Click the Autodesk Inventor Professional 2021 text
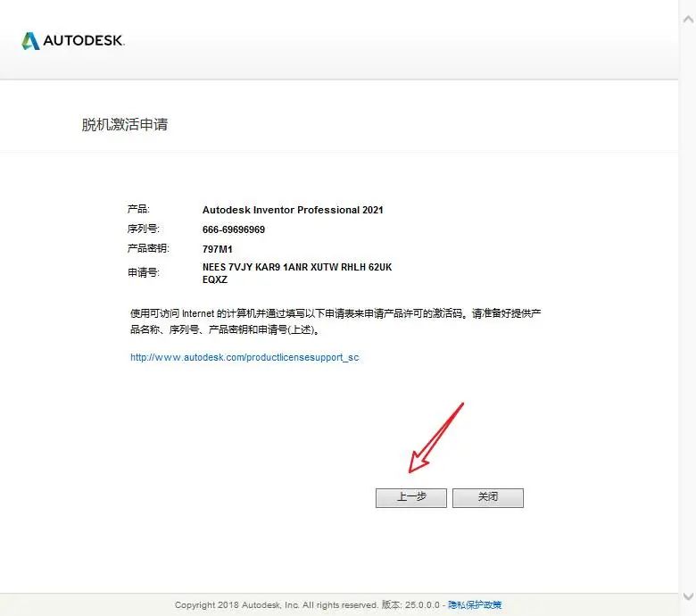Image resolution: width=696 pixels, height=616 pixels. (293, 210)
